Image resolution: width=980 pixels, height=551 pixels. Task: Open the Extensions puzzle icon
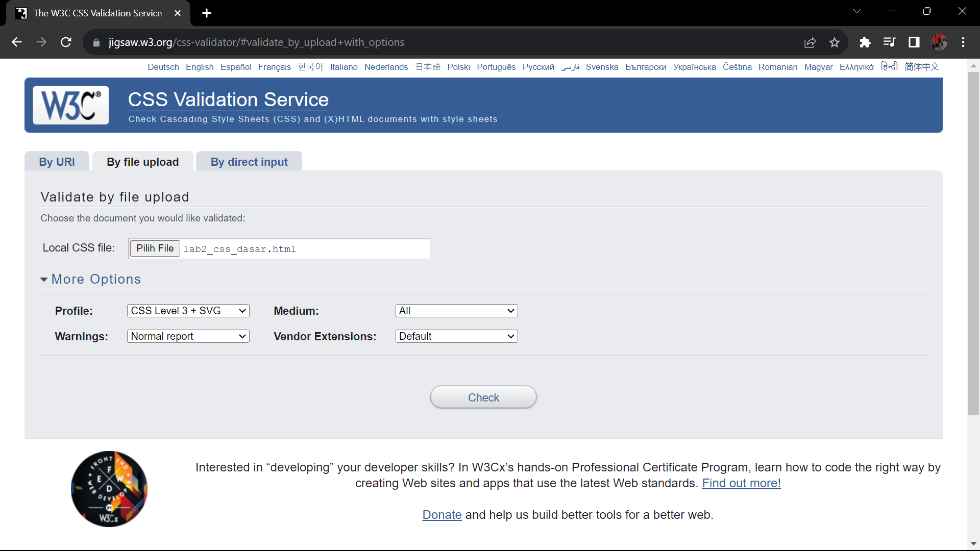[x=865, y=42]
